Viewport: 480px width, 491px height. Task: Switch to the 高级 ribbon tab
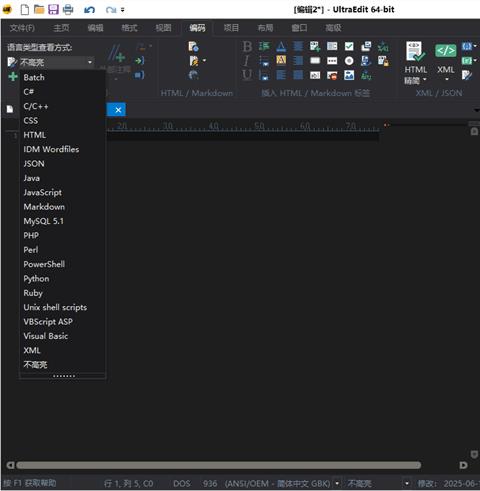coord(333,28)
